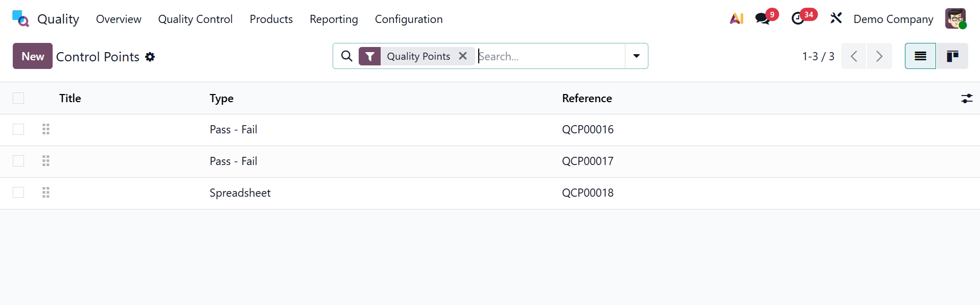Click the debug tools wrench icon
This screenshot has height=305, width=980.
(836, 19)
